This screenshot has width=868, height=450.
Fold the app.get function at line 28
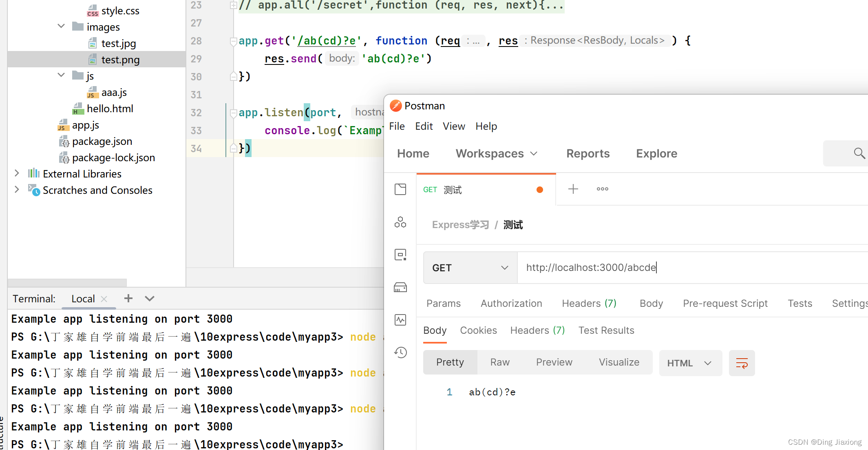click(x=234, y=41)
